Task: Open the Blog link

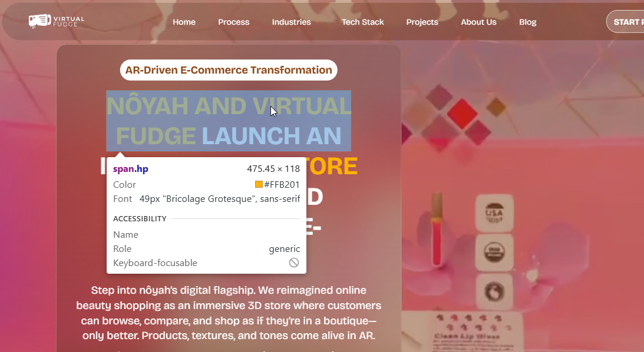Action: [528, 22]
